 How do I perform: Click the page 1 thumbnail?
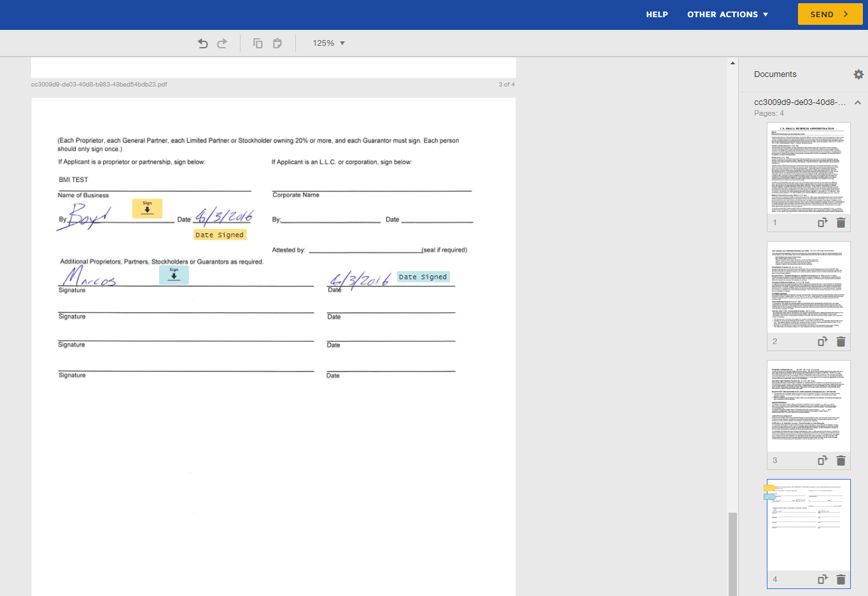click(808, 168)
